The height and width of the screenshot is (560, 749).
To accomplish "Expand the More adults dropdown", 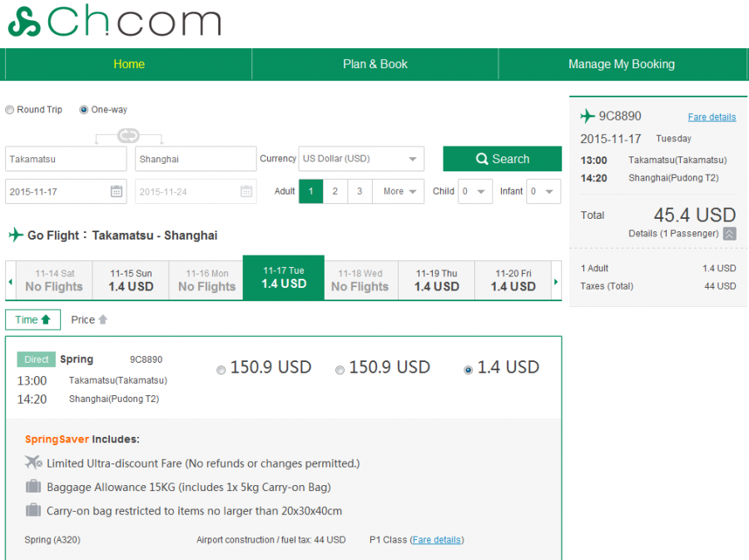I will coord(399,191).
